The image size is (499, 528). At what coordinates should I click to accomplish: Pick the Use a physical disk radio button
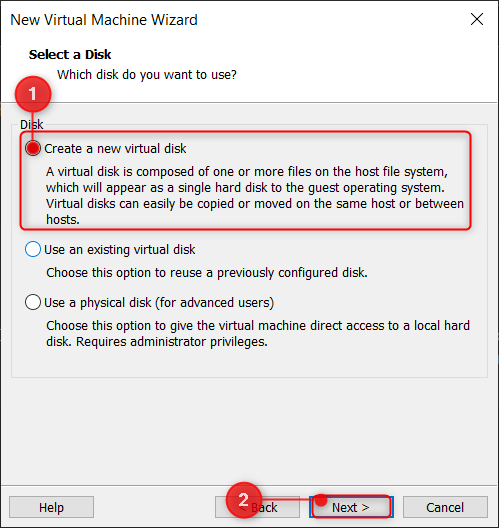click(x=33, y=302)
